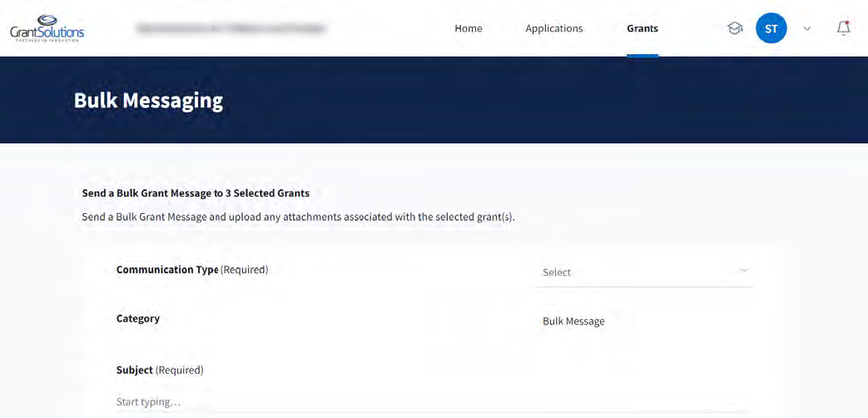Expand the user menu chevron beside ST
This screenshot has height=418, width=868.
pos(806,28)
